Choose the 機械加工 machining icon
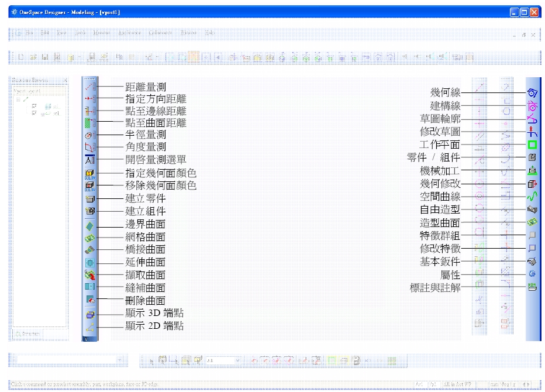The width and height of the screenshot is (545, 392). coord(532,170)
